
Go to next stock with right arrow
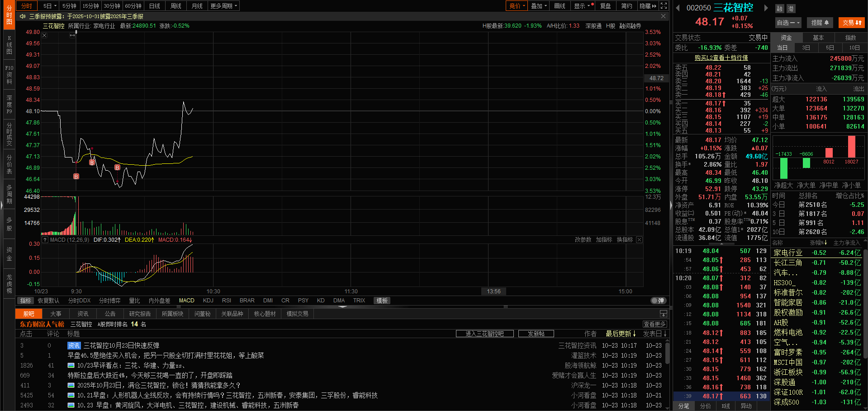(x=766, y=8)
